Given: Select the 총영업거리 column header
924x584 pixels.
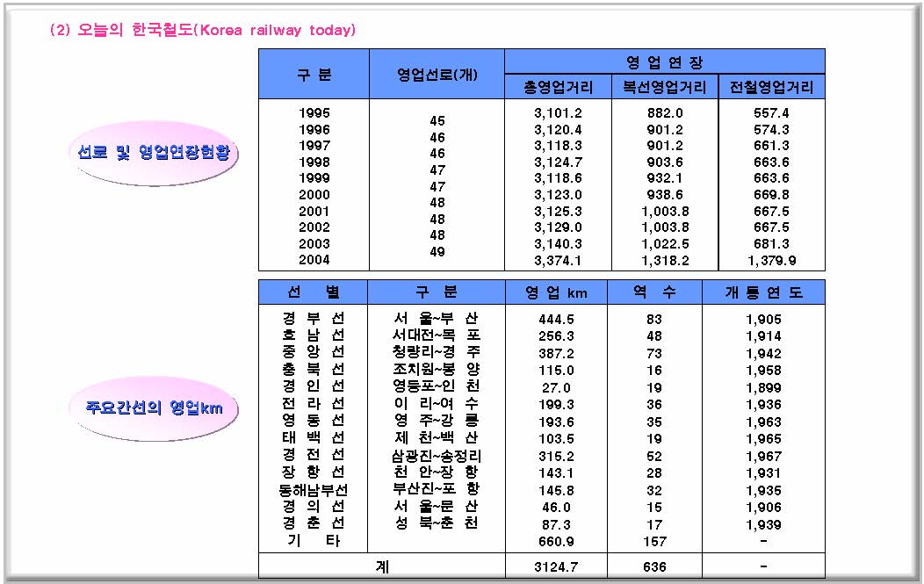Looking at the screenshot, I should [x=558, y=87].
